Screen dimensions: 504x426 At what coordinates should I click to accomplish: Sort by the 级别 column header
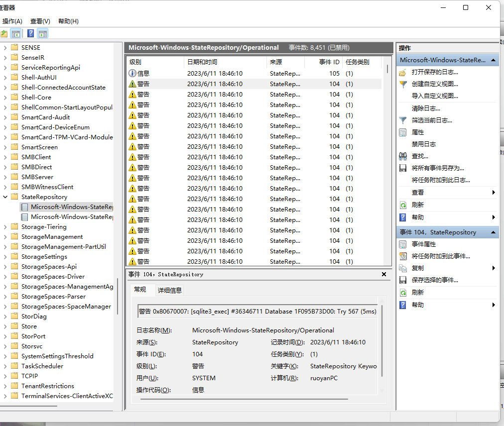[155, 62]
